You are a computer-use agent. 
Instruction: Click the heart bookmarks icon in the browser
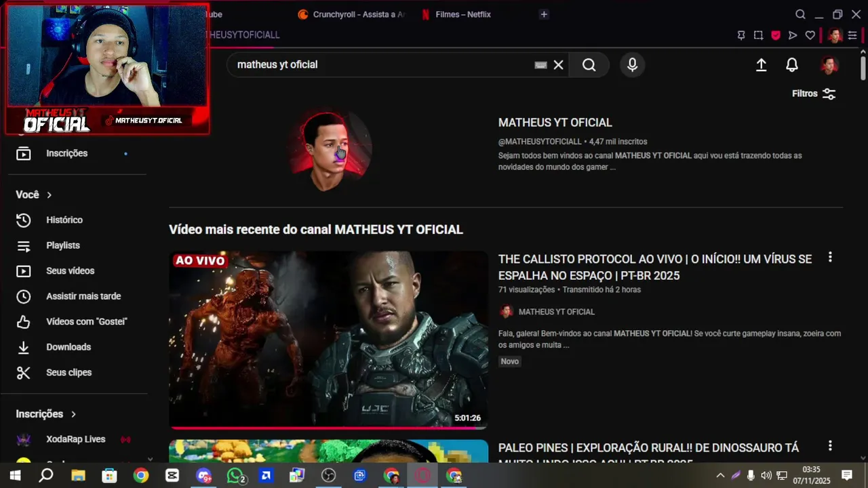(x=810, y=35)
